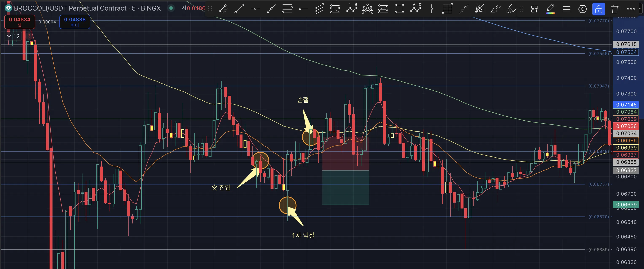Select the ABC correction wave tool

415,8
